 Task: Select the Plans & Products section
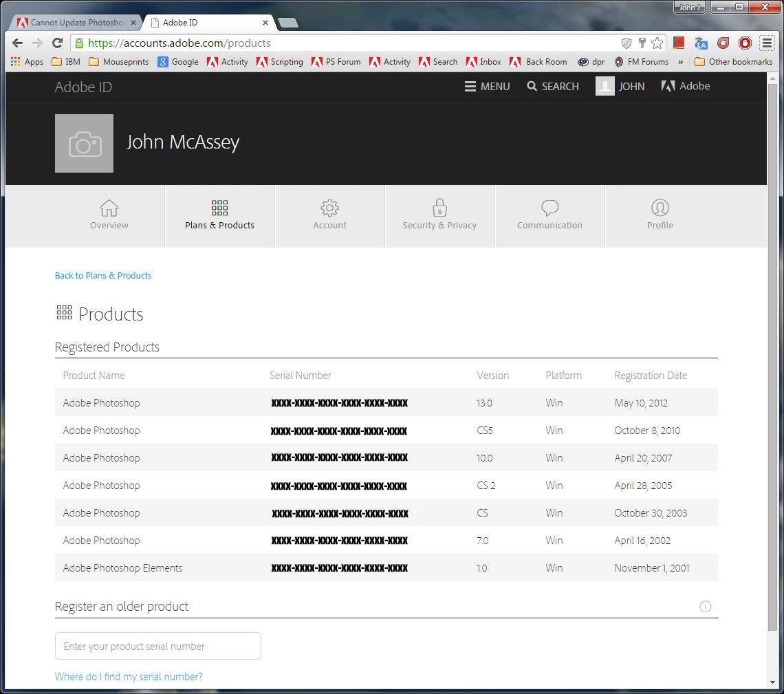[x=219, y=215]
